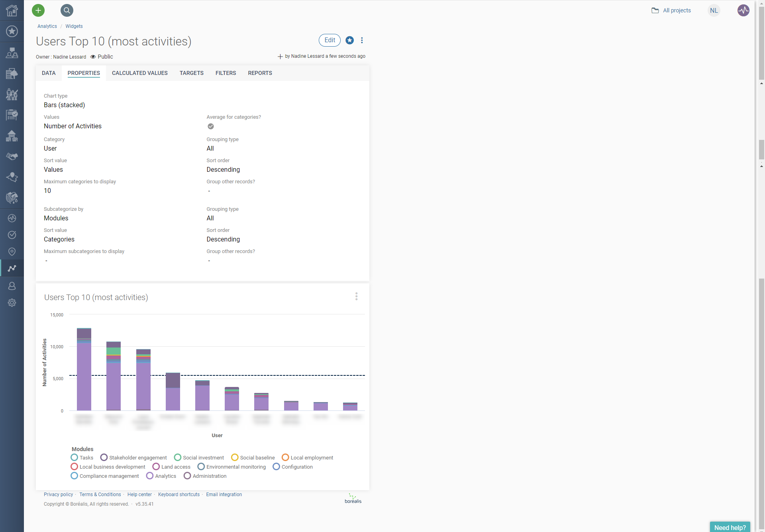Open the widget three-dot menu on chart

pyautogui.click(x=356, y=296)
